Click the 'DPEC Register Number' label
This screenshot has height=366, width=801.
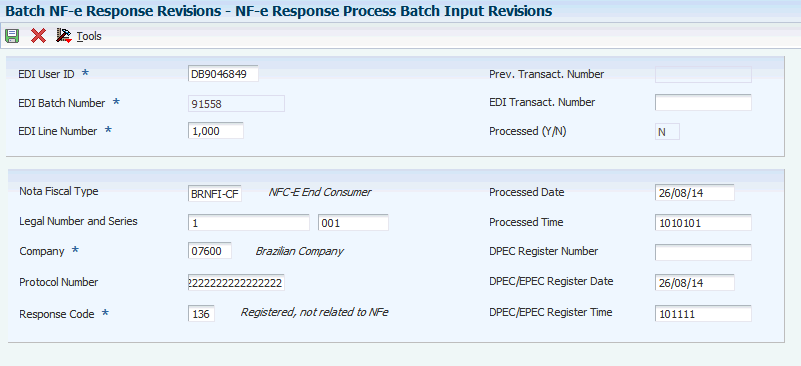coord(544,251)
